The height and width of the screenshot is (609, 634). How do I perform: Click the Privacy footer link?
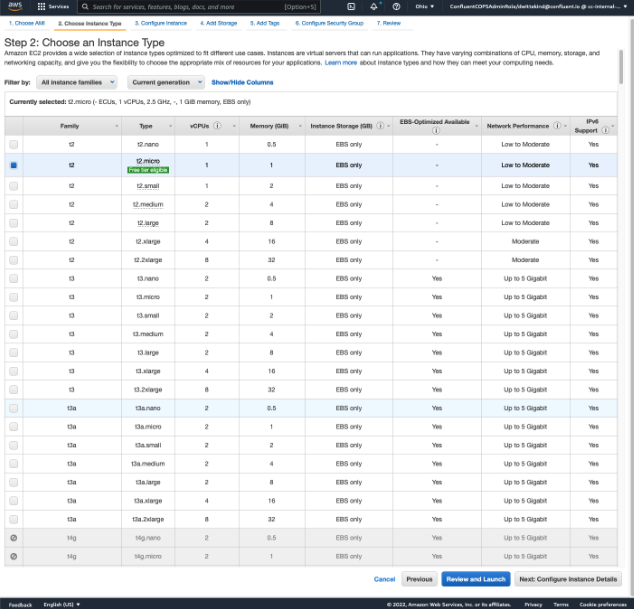533,604
